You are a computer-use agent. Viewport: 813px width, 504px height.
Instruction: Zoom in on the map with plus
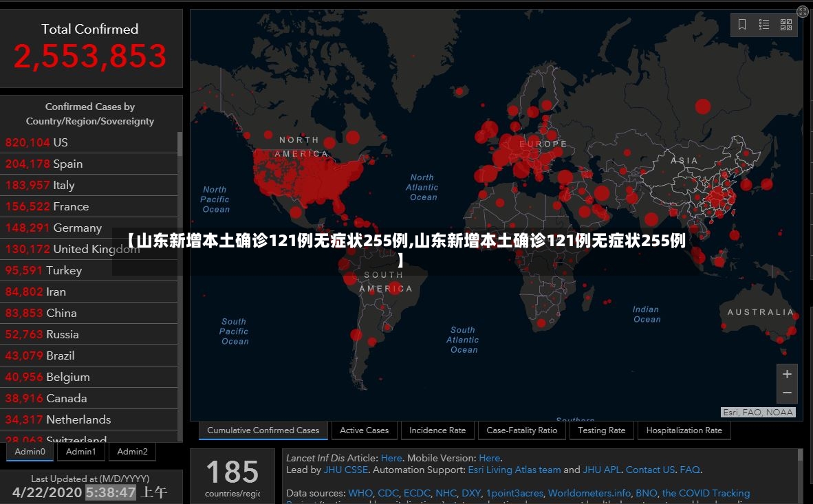[787, 374]
